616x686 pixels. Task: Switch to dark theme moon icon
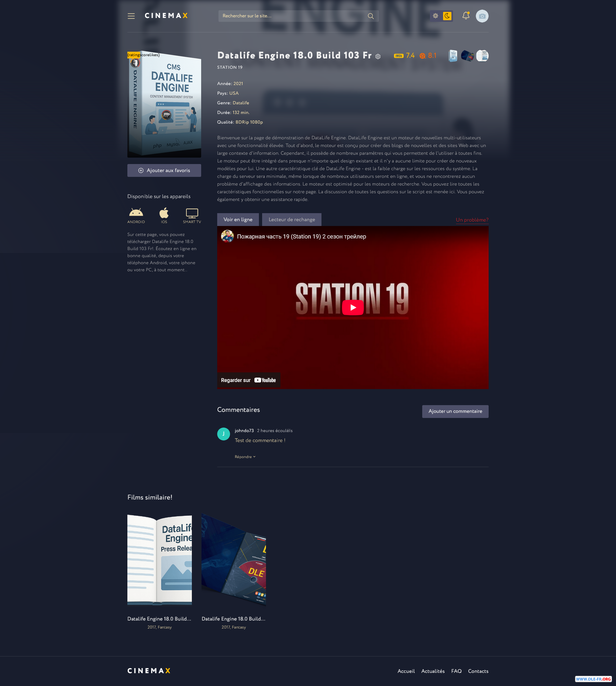point(447,16)
